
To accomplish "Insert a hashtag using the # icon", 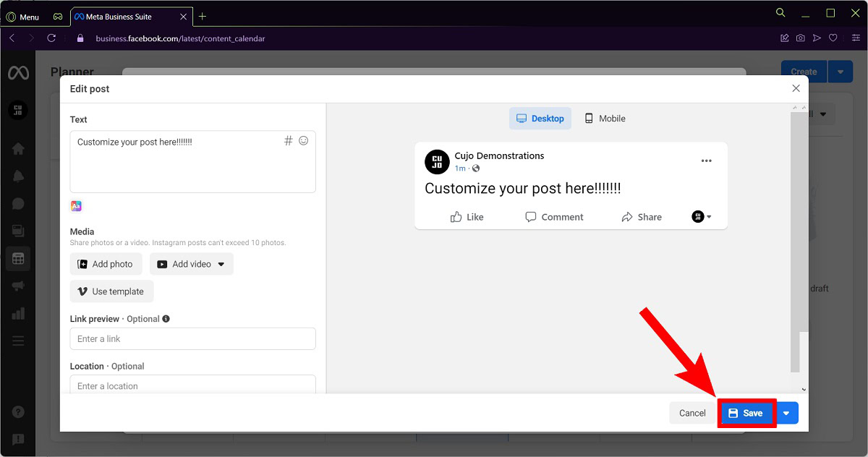I will coord(288,141).
